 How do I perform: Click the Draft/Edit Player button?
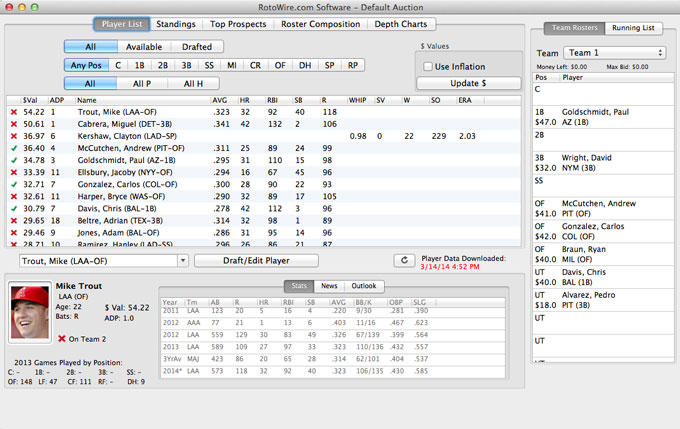pyautogui.click(x=256, y=260)
